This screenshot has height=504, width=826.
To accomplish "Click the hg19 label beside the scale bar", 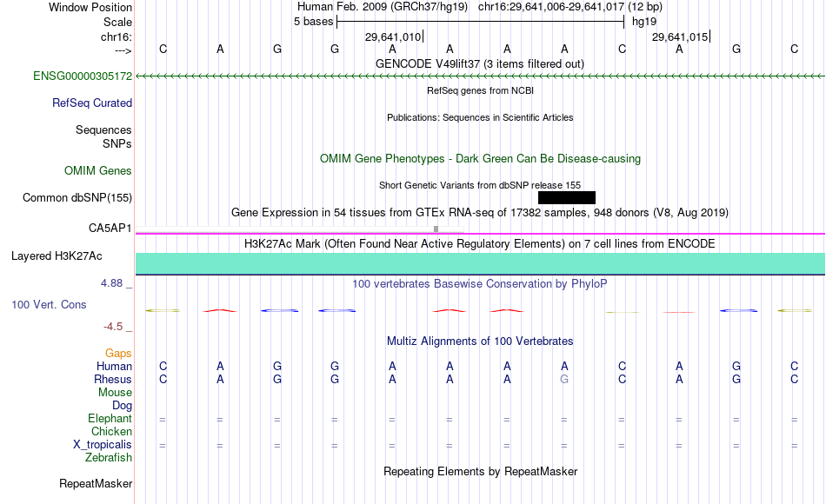I will tap(644, 22).
